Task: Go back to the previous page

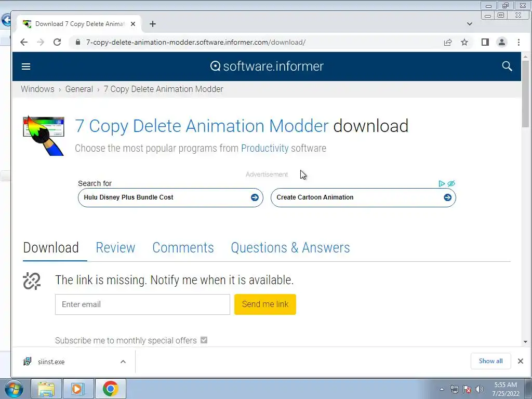Action: click(x=24, y=42)
